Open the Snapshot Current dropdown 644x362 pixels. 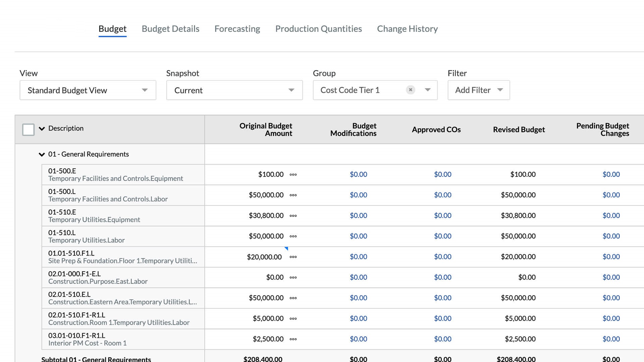(x=234, y=90)
